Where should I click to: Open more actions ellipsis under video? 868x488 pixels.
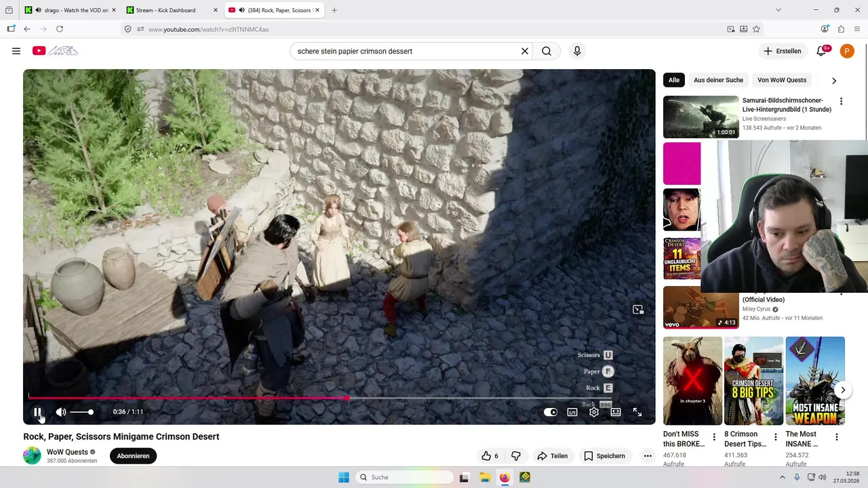[648, 456]
